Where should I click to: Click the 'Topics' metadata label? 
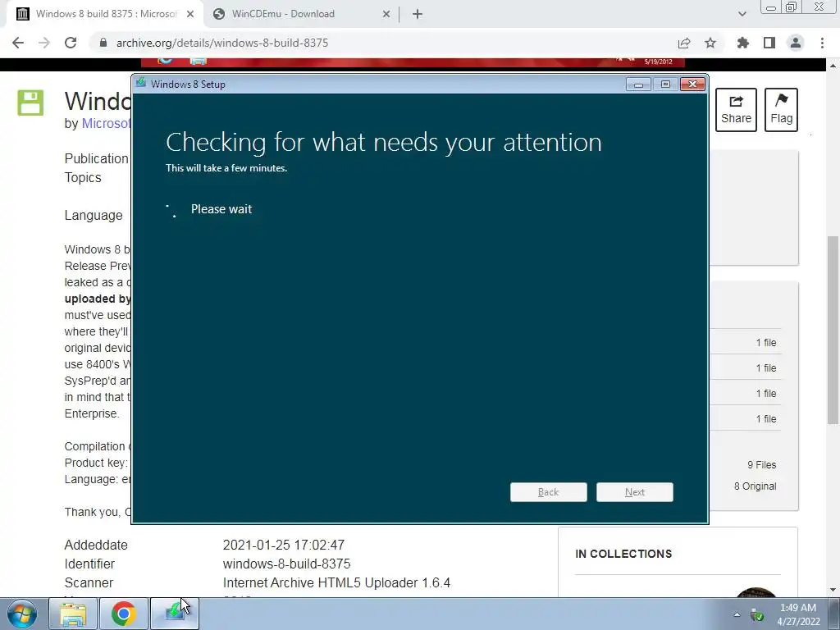click(x=83, y=177)
